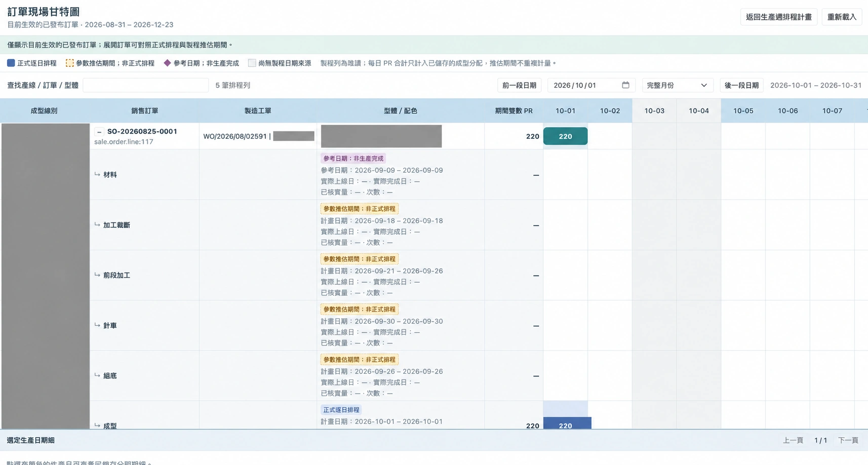Select the teal 220 bar on 10-01
Viewport: 868px width, 465px height.
click(x=565, y=136)
